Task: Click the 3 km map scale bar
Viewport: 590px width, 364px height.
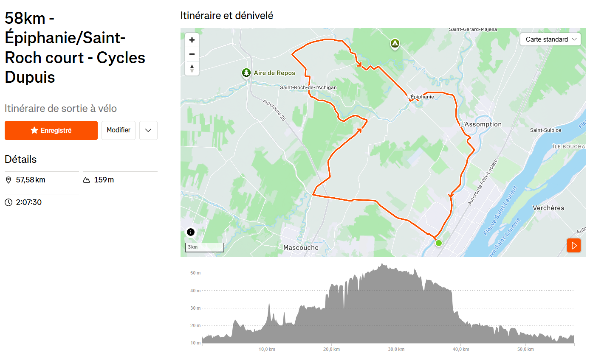Action: (205, 247)
